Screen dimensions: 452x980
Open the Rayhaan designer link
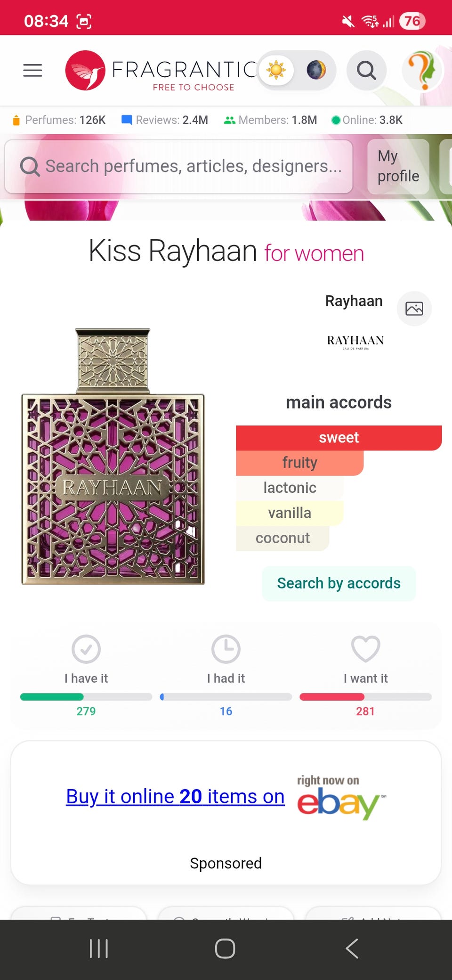tap(354, 301)
